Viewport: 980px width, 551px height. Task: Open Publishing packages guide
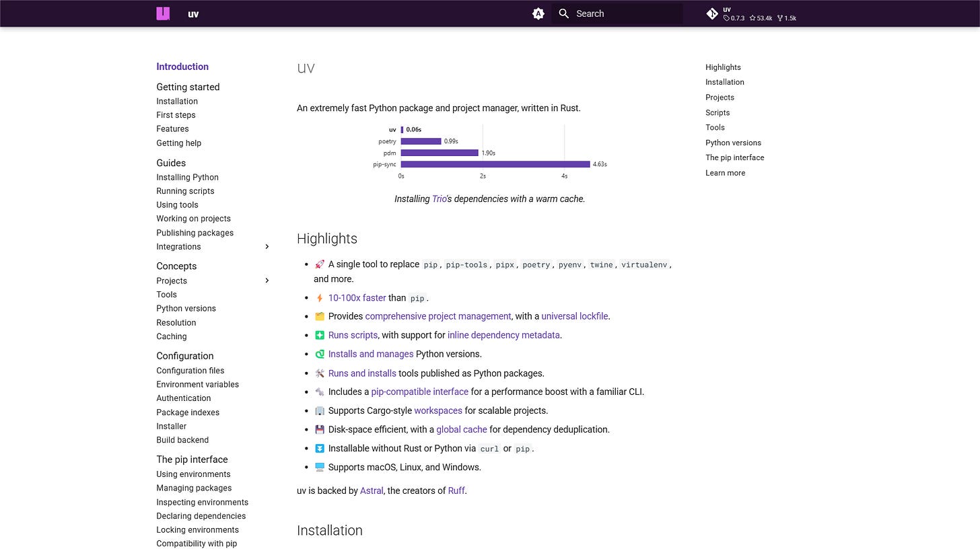(195, 233)
